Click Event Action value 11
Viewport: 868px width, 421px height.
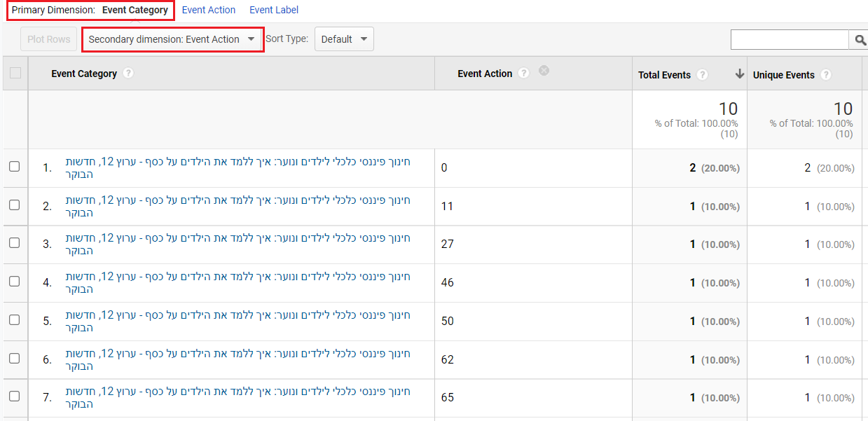(447, 207)
